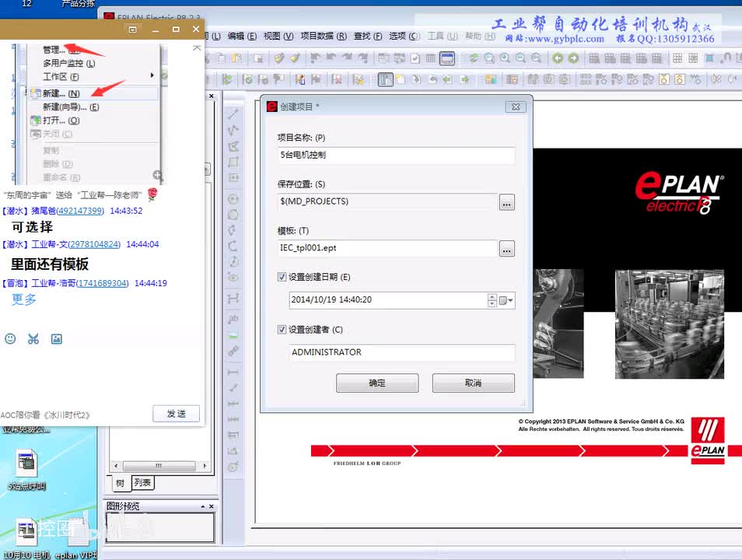
Task: Click the blue square toolbar icon
Action: [709, 58]
